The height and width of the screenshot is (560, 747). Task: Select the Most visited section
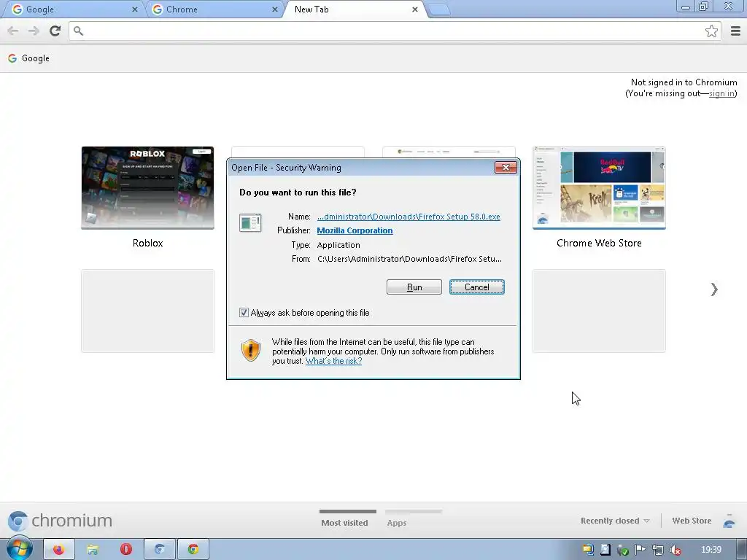(x=344, y=522)
